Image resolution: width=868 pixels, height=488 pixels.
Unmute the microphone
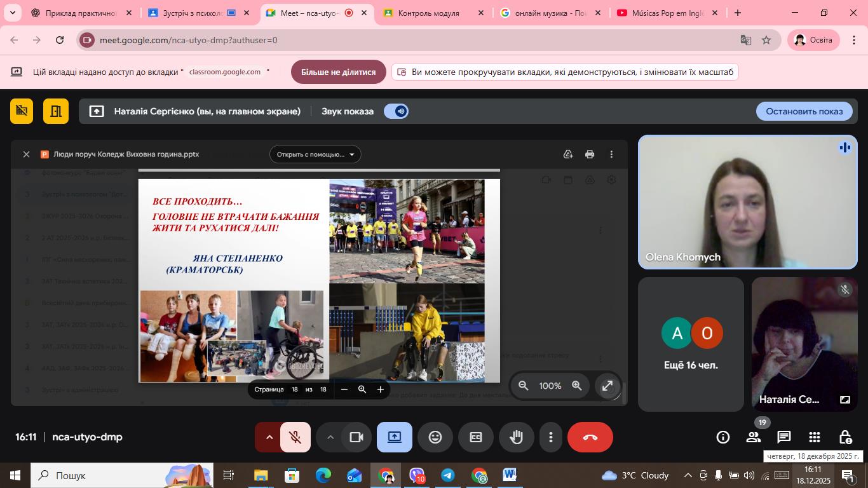point(295,437)
